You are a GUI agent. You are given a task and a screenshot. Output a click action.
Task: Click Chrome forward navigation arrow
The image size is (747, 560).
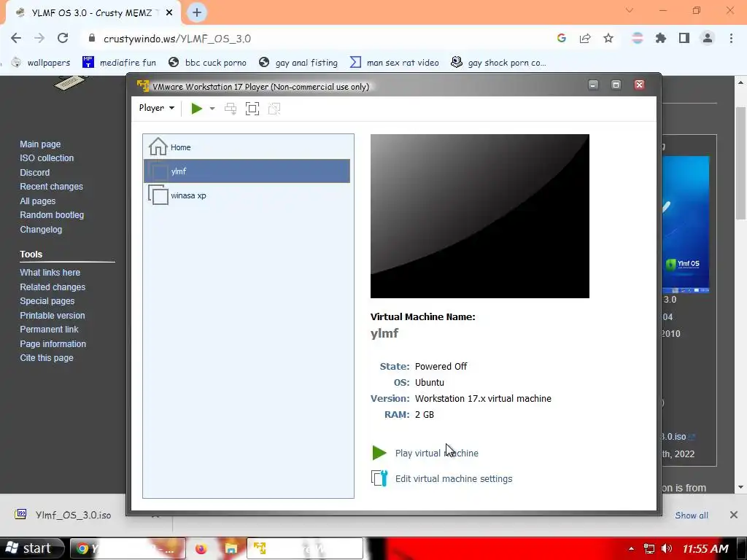pos(39,38)
